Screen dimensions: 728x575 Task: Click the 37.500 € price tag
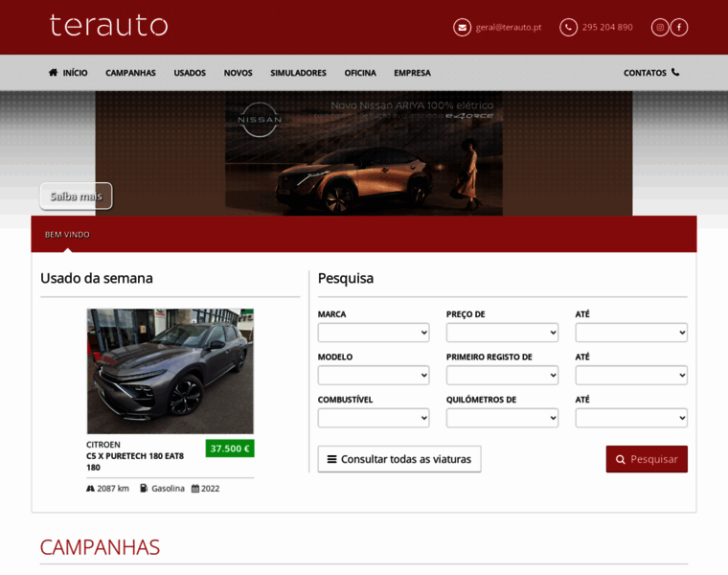pos(230,448)
